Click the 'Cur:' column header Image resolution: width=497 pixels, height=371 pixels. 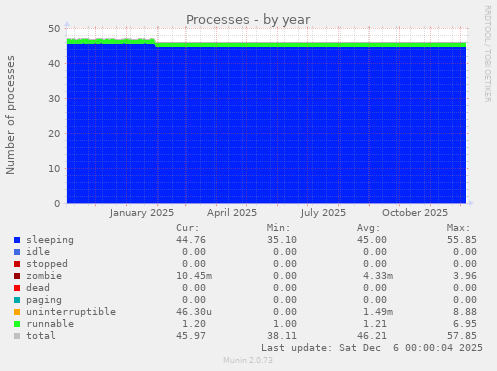click(x=188, y=228)
